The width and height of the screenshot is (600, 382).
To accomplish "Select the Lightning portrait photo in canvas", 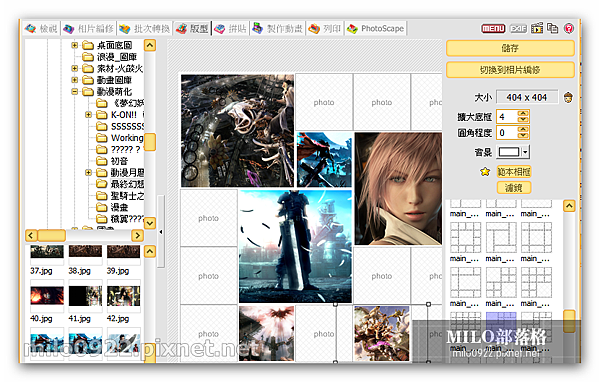I will pos(398,189).
